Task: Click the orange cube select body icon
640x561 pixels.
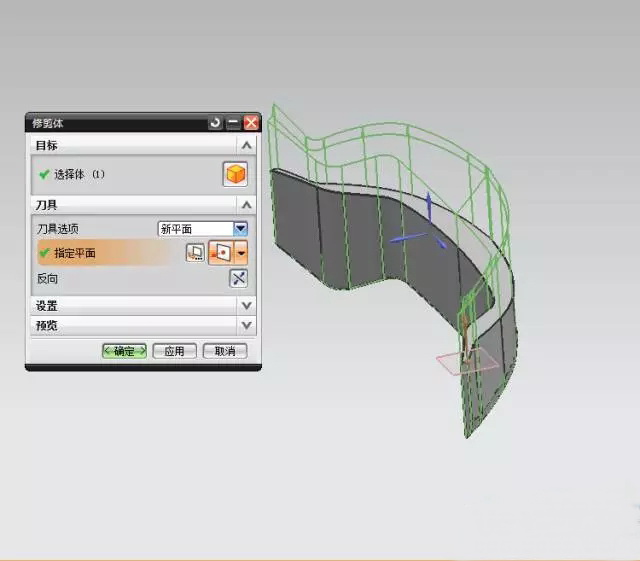Action: pyautogui.click(x=234, y=175)
